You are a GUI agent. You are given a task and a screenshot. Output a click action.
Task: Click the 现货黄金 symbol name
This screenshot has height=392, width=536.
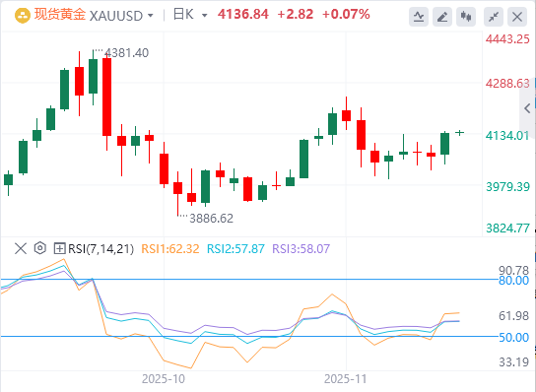pos(59,15)
